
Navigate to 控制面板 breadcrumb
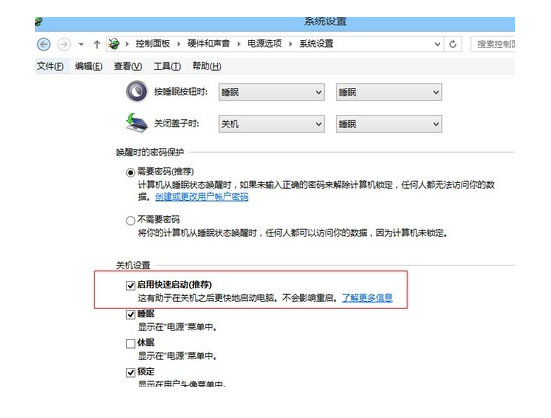[153, 44]
